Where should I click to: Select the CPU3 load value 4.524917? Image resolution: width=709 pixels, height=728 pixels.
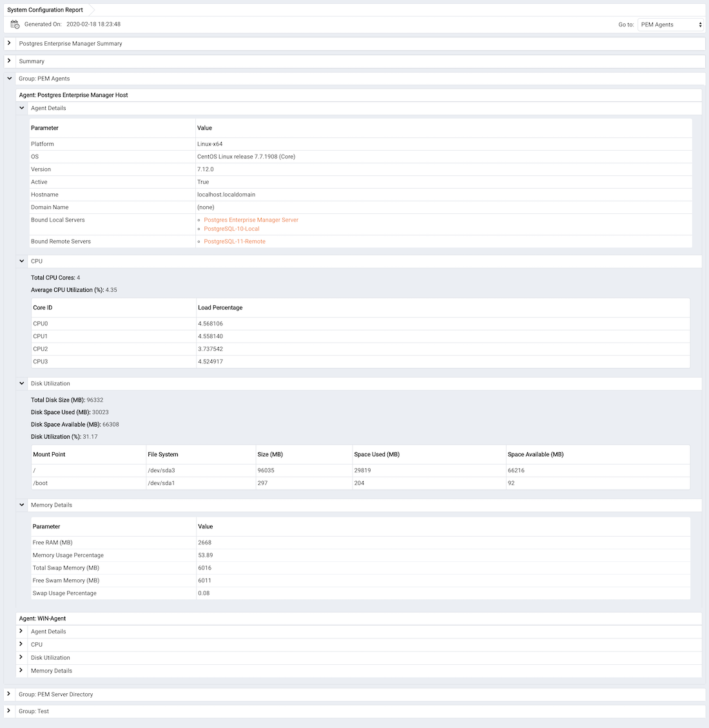(x=211, y=361)
